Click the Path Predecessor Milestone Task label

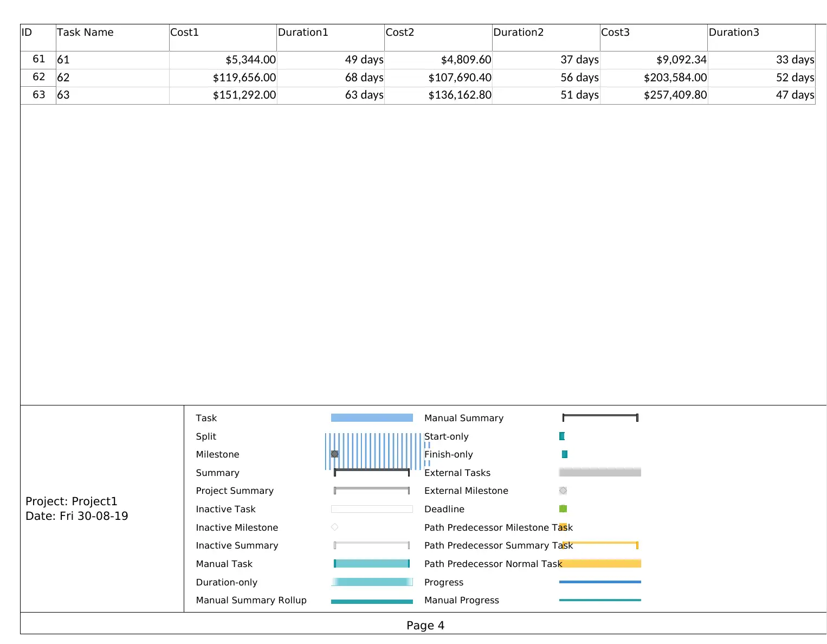point(499,527)
